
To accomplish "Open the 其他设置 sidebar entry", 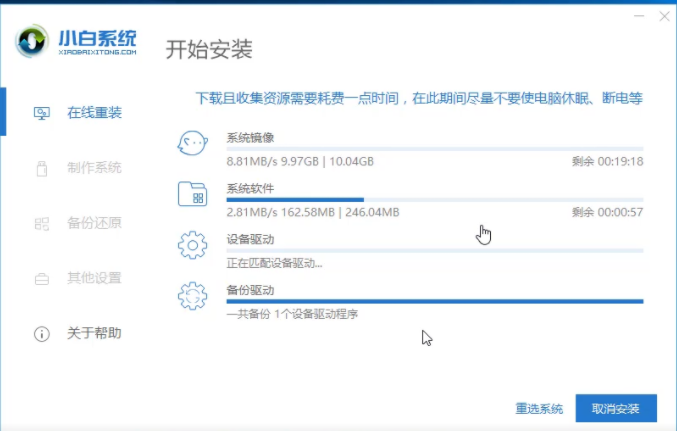I will pyautogui.click(x=94, y=278).
